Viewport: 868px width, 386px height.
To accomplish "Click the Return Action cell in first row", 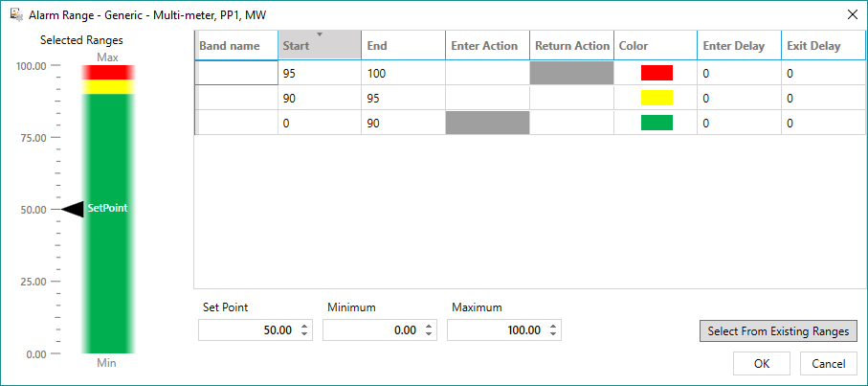I will 570,73.
